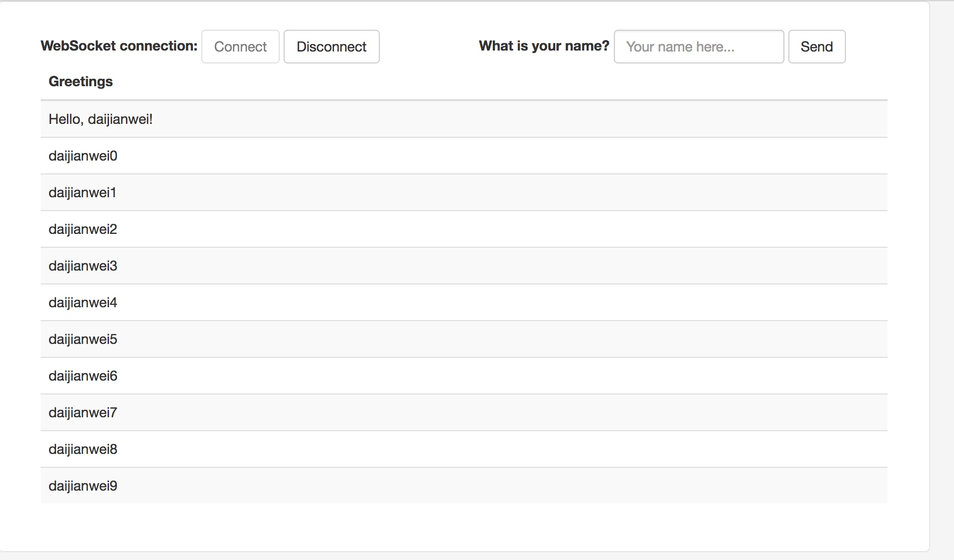Click the Send button
This screenshot has height=560, width=954.
pyautogui.click(x=817, y=47)
